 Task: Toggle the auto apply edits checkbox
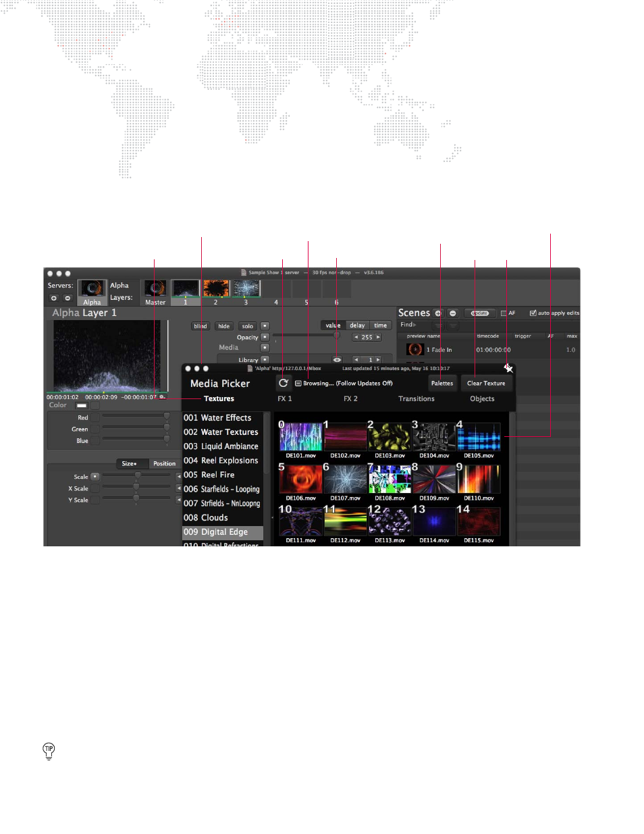533,313
